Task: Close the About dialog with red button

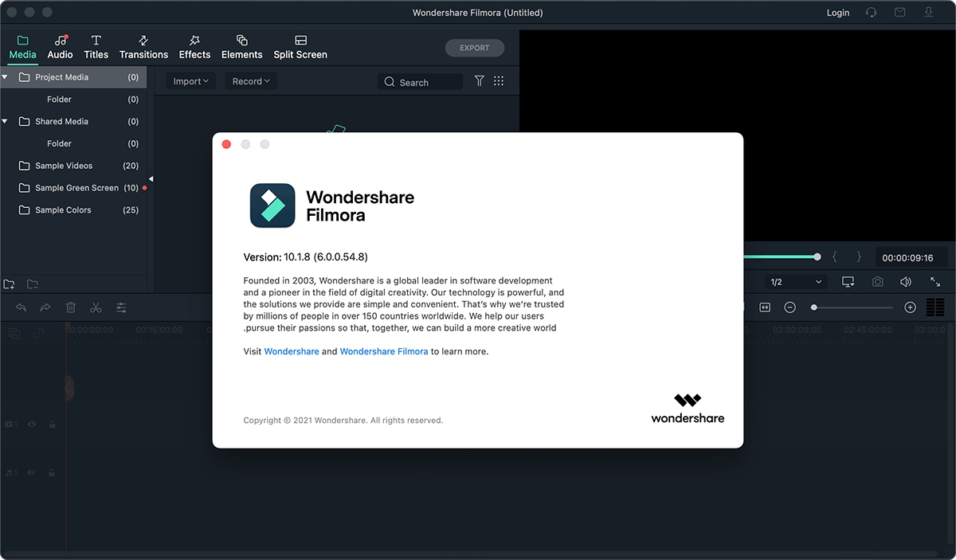Action: [226, 144]
